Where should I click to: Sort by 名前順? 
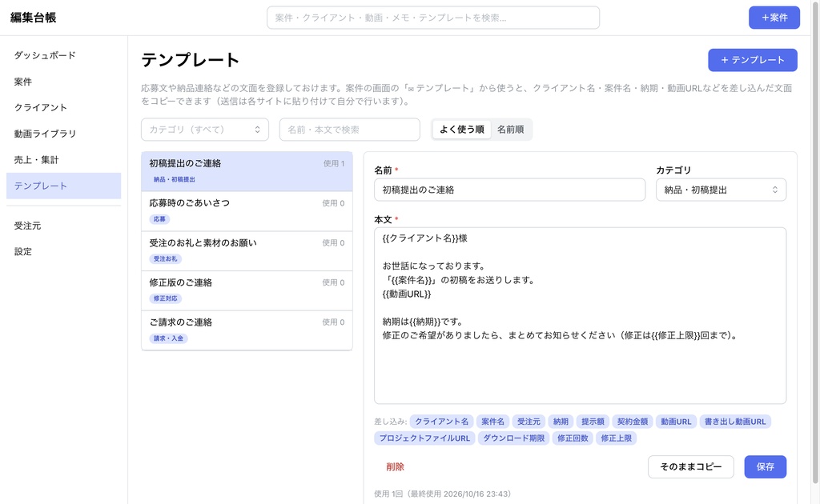pyautogui.click(x=510, y=130)
